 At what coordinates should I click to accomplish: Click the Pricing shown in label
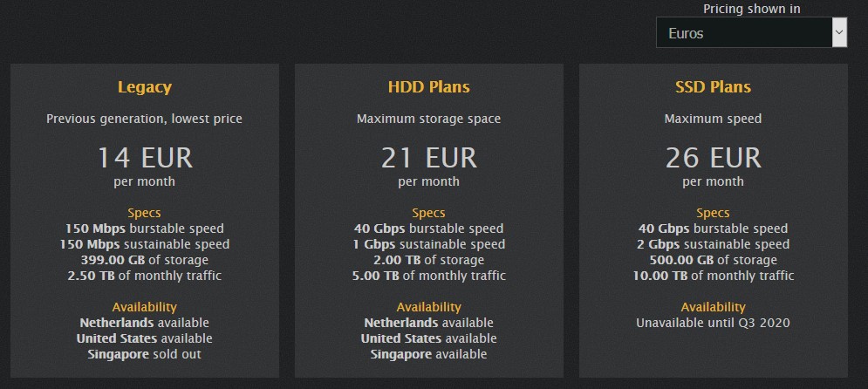click(752, 9)
